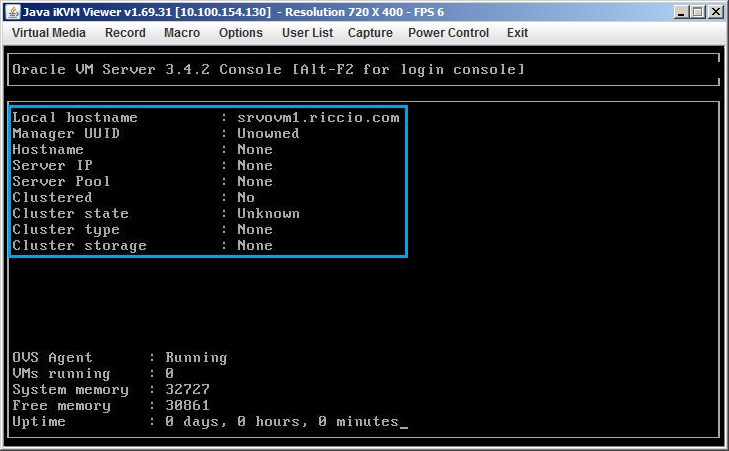The image size is (729, 451).
Task: Click the 'Unknown' cluster state value
Action: (x=268, y=213)
